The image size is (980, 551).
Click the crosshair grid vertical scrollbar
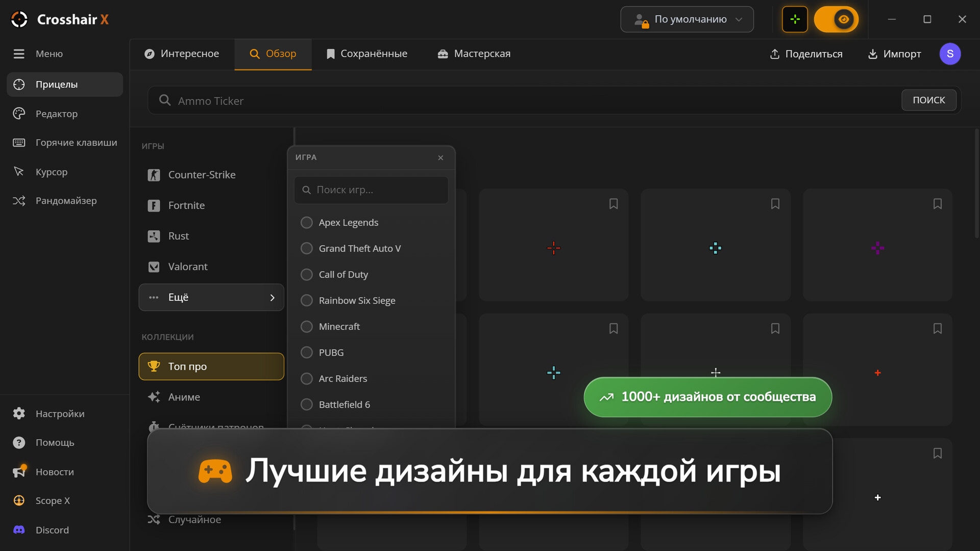tap(976, 184)
